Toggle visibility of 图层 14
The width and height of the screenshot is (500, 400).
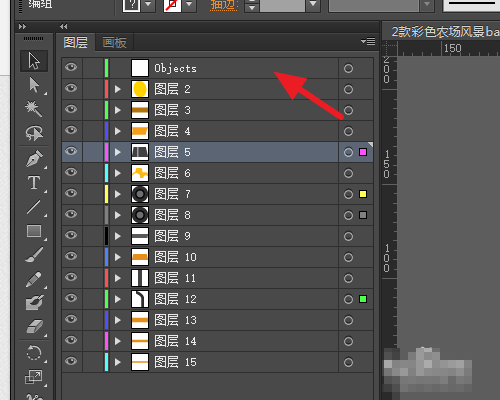71,340
